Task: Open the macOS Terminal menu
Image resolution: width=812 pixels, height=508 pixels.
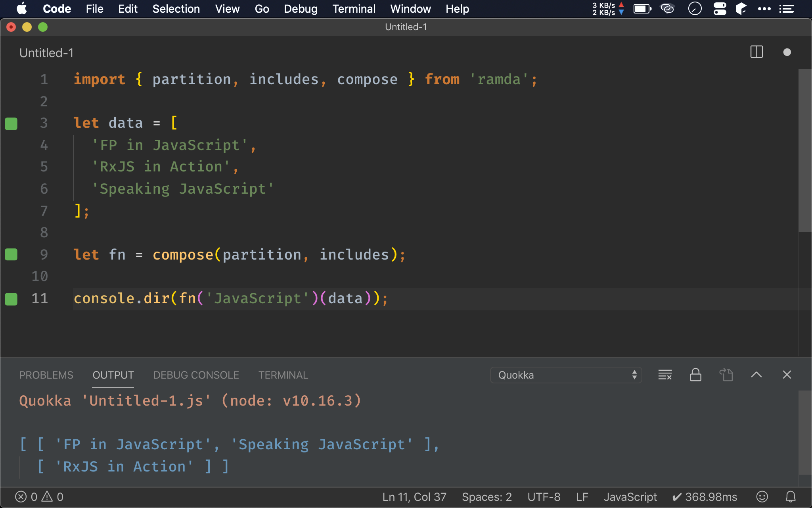Action: pos(353,8)
